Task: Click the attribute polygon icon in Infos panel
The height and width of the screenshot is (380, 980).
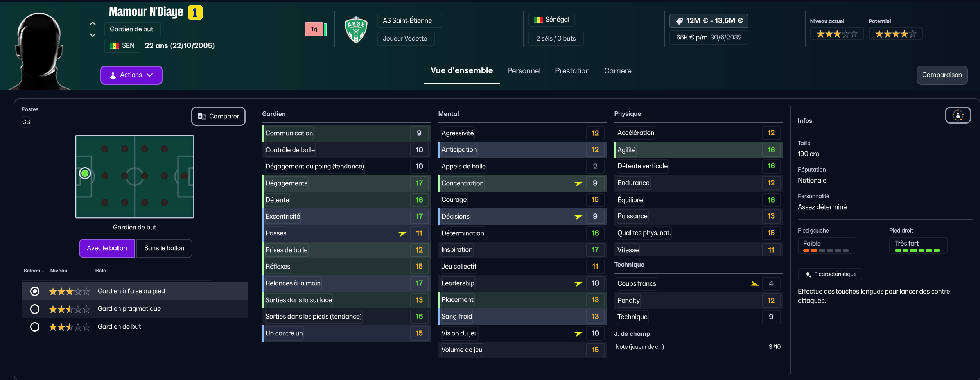Action: (x=958, y=115)
